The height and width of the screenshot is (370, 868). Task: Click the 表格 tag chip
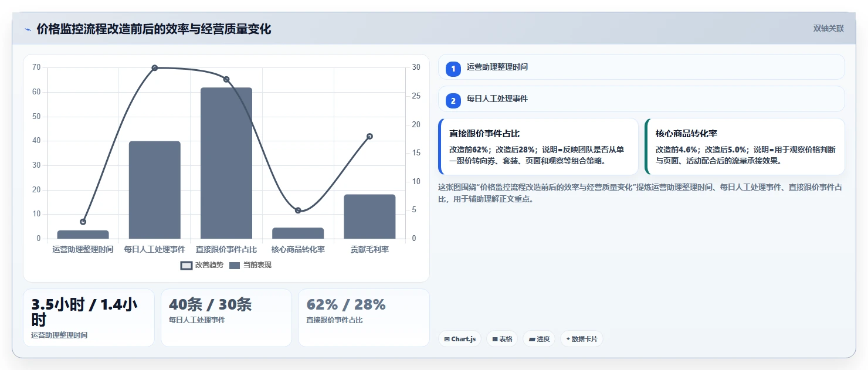click(x=502, y=339)
